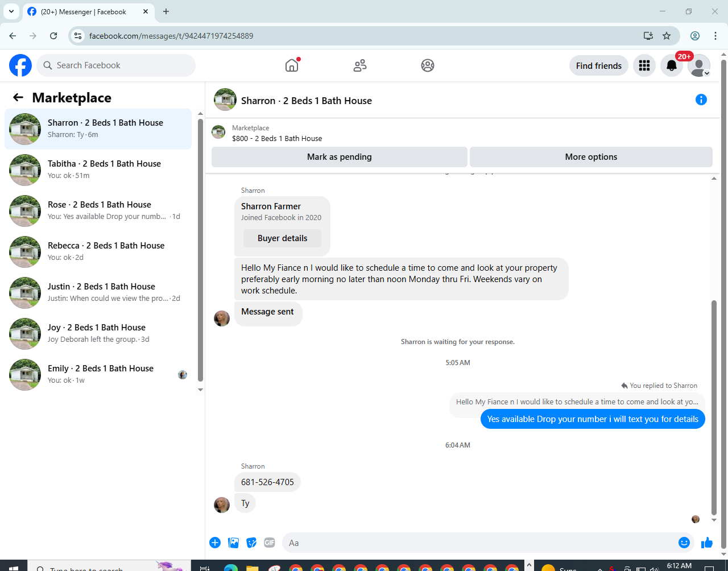Viewport: 728px width, 571px height.
Task: Open a new browser tab
Action: [166, 11]
